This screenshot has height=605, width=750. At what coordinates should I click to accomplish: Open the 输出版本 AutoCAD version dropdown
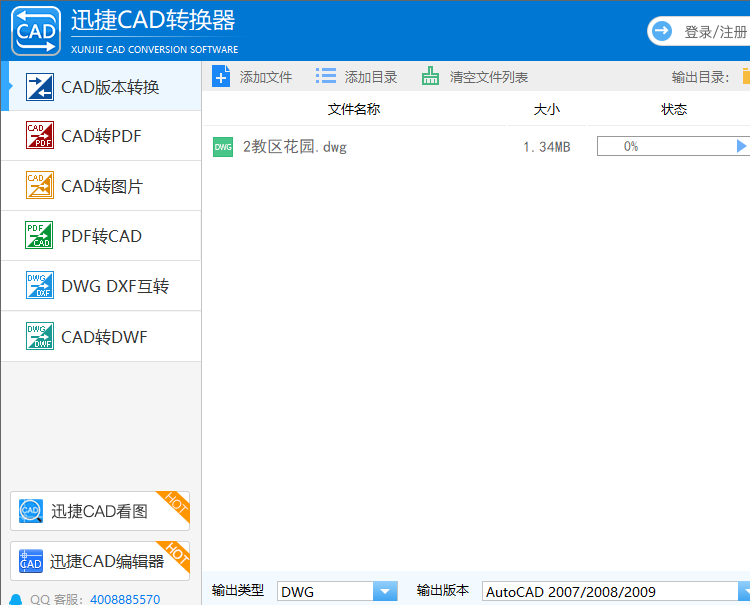click(x=744, y=592)
